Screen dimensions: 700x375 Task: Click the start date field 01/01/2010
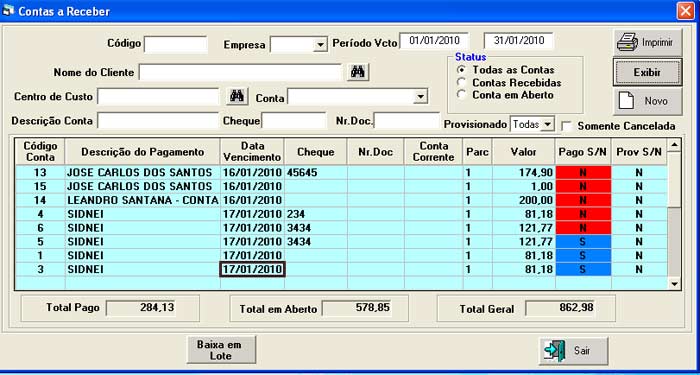pos(434,41)
